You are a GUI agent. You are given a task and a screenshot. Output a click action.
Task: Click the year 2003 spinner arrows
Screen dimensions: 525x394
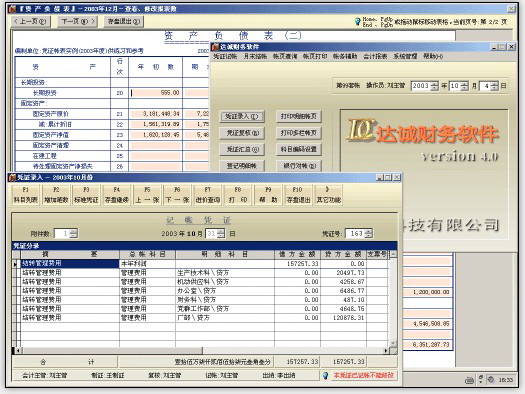click(434, 86)
